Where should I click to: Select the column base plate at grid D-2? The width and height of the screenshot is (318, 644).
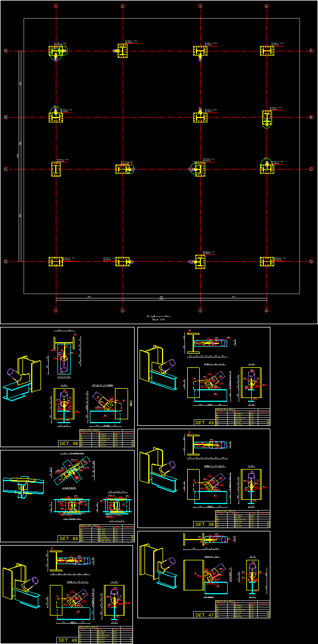point(123,261)
